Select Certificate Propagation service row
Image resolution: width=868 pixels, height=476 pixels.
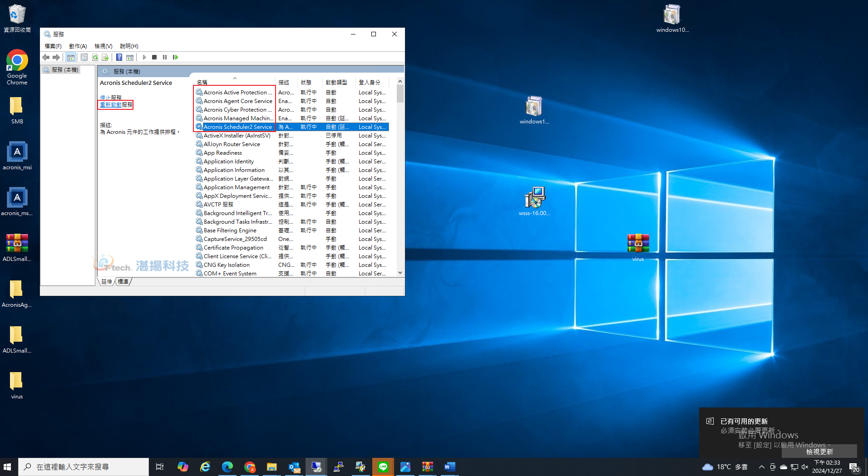tap(292, 248)
